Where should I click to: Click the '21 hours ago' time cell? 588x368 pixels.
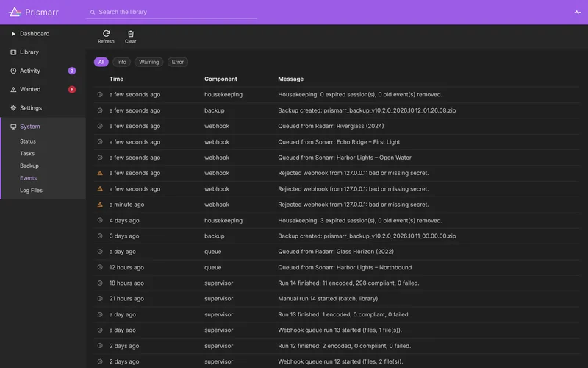tap(126, 299)
